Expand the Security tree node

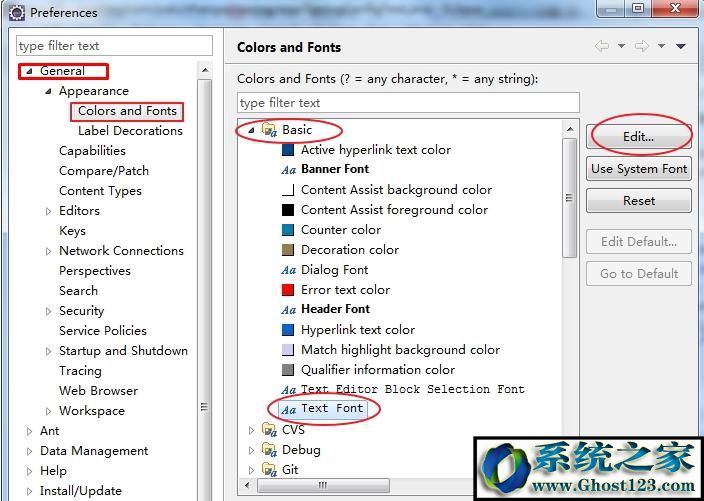(48, 311)
